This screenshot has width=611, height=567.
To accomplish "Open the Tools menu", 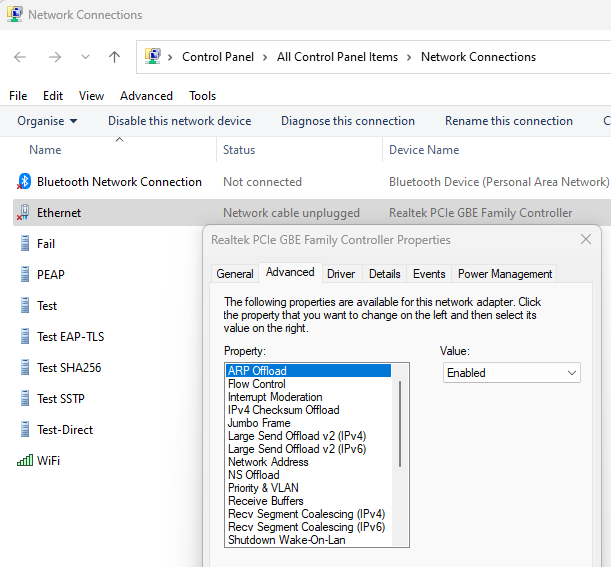I will click(x=202, y=96).
